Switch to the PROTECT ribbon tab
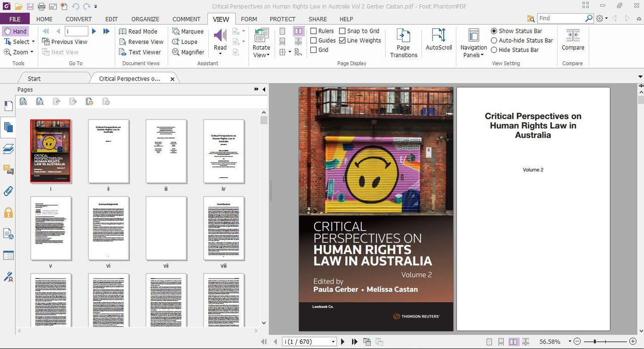This screenshot has height=349, width=644. click(x=282, y=19)
